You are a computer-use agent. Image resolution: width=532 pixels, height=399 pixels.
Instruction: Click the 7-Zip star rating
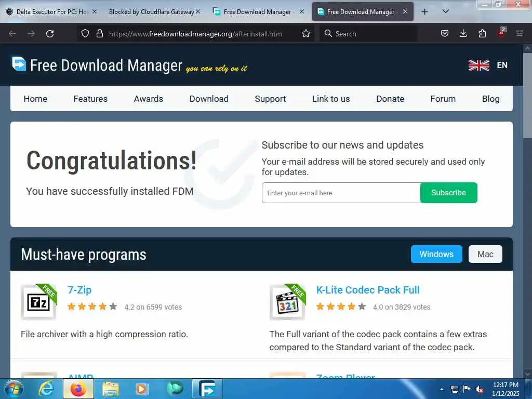[92, 307]
